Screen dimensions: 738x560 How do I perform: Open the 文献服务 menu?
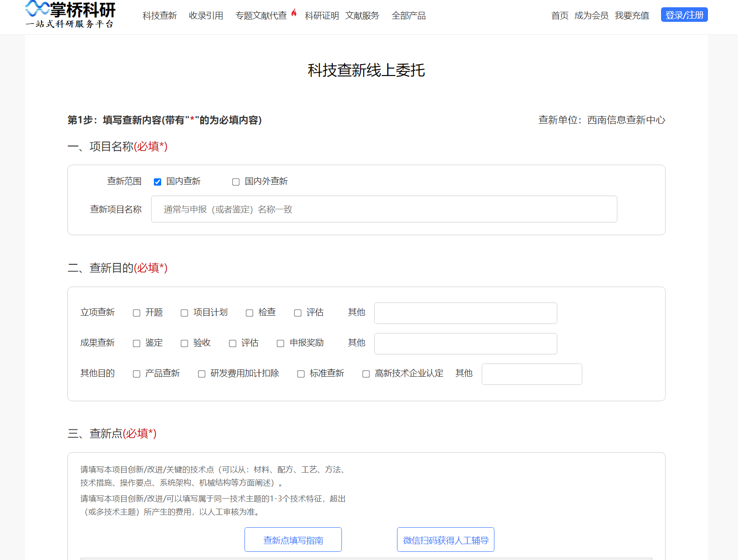(x=362, y=15)
